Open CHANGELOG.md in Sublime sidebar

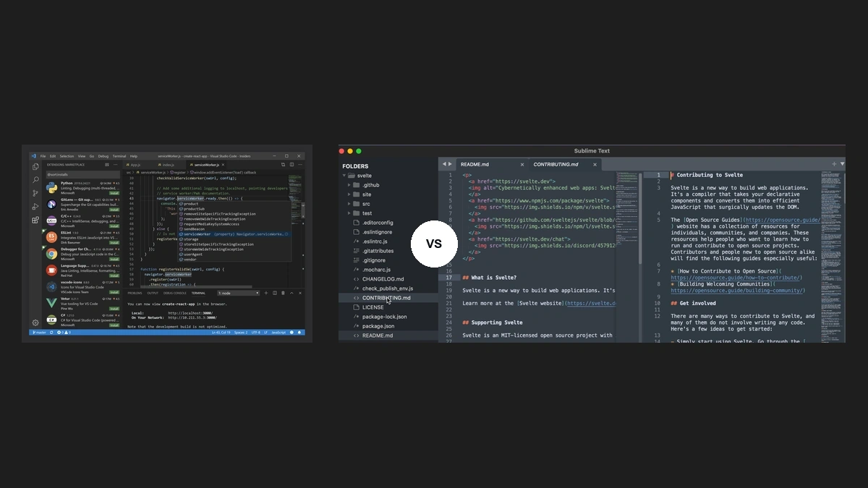[383, 279]
